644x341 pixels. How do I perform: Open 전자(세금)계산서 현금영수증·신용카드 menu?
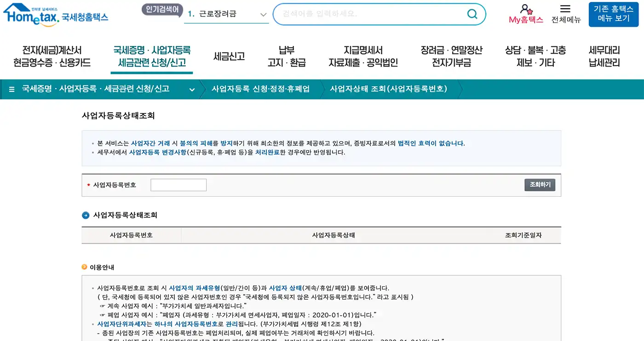click(x=52, y=57)
